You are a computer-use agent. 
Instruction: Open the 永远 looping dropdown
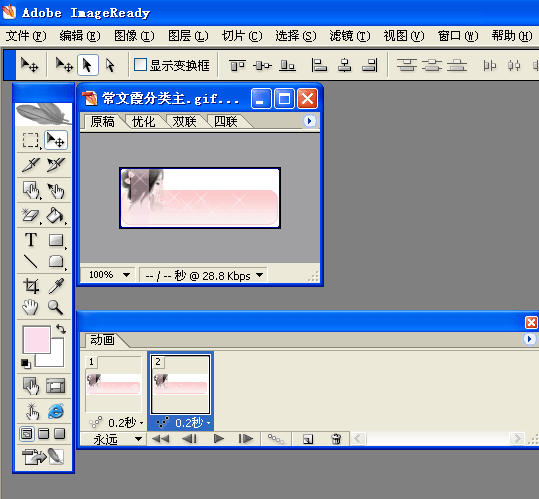[x=118, y=439]
